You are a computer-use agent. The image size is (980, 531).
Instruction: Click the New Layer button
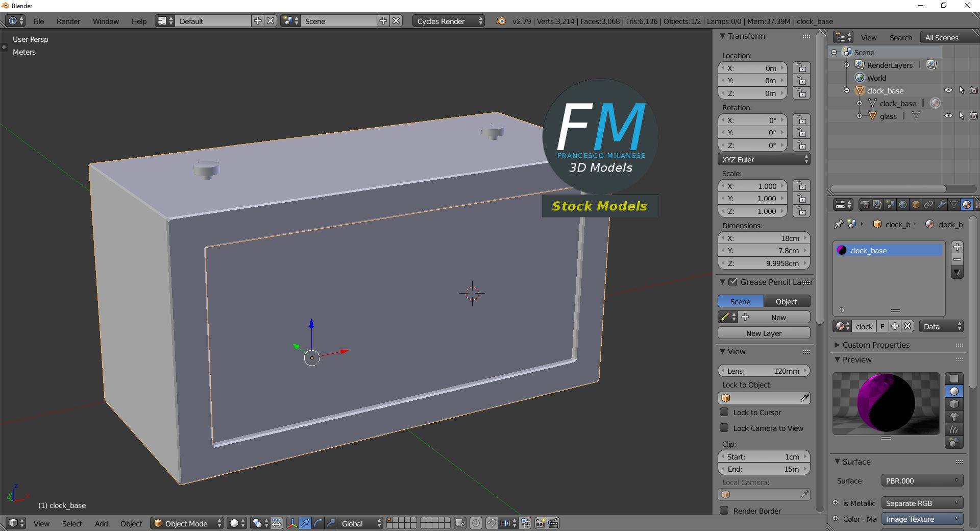(764, 333)
